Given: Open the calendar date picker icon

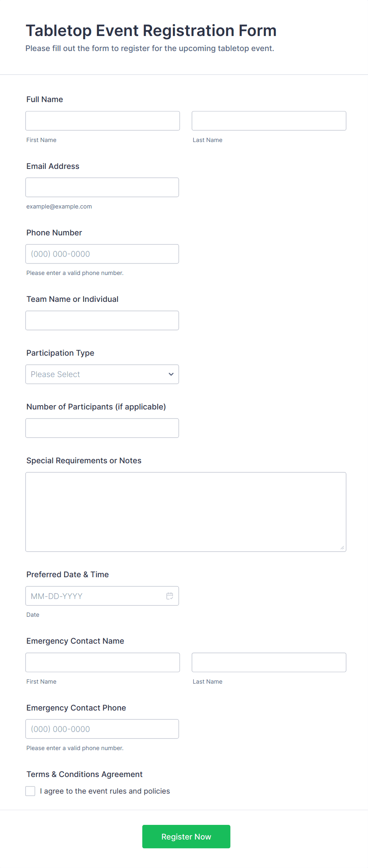Looking at the screenshot, I should click(x=170, y=596).
